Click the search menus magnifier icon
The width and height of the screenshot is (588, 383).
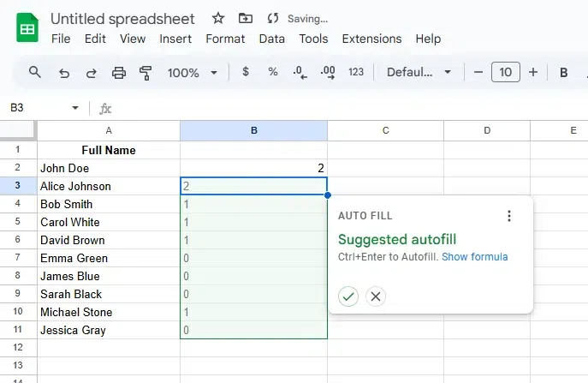35,73
